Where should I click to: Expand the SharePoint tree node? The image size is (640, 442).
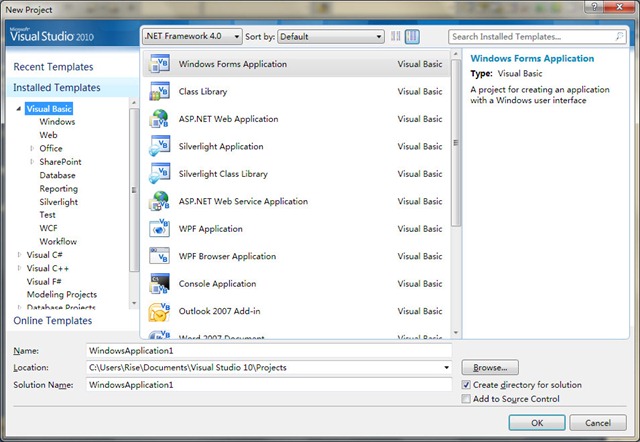tap(31, 162)
